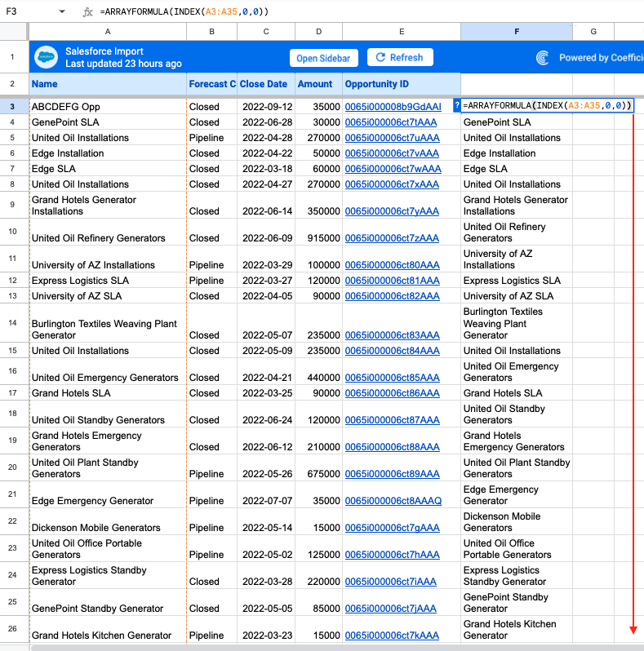Select the F3 cell with ARRAYFORMULA
Screen dimensions: 644x651
pos(547,106)
